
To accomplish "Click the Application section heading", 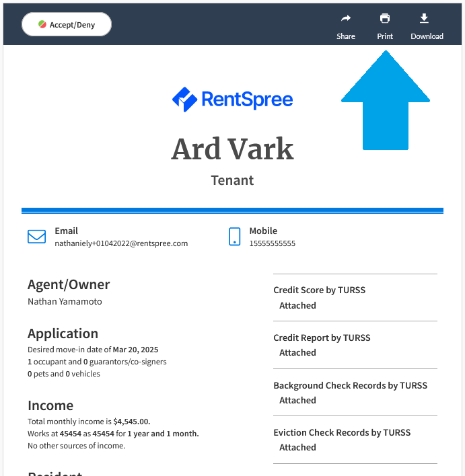I will point(63,333).
